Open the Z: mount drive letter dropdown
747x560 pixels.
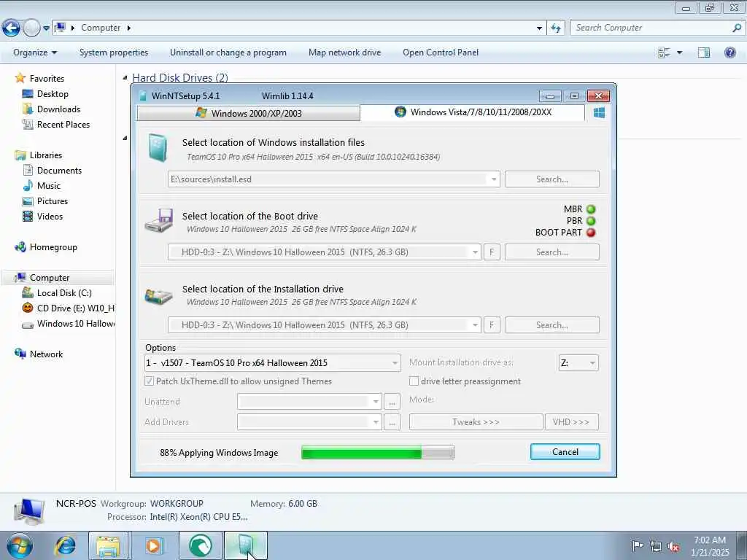[x=578, y=363]
